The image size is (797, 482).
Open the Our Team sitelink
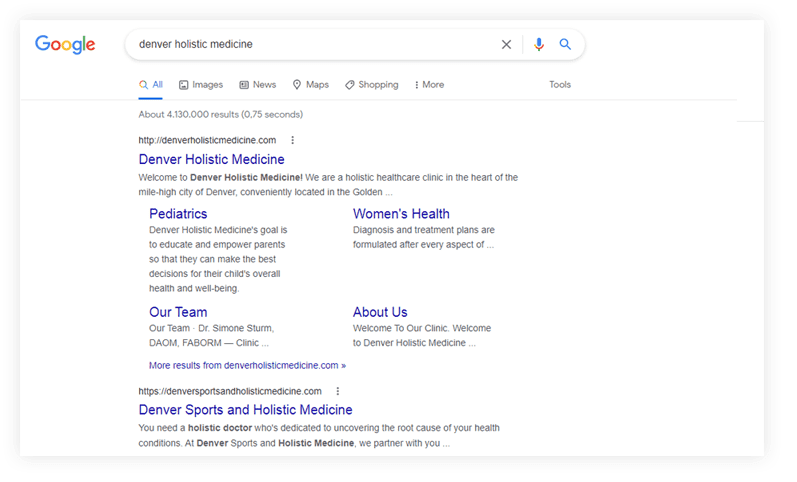[x=178, y=312]
